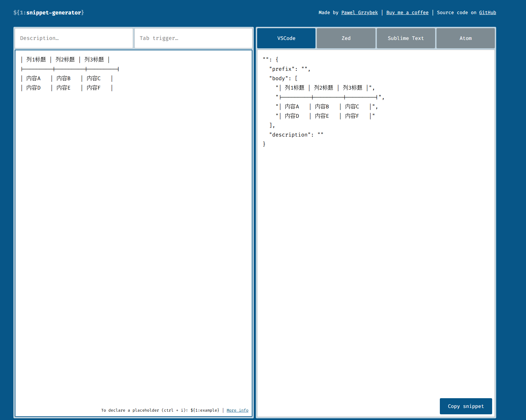Image resolution: width=526 pixels, height=420 pixels.
Task: Click the separator line row in editor
Action: coord(70,69)
